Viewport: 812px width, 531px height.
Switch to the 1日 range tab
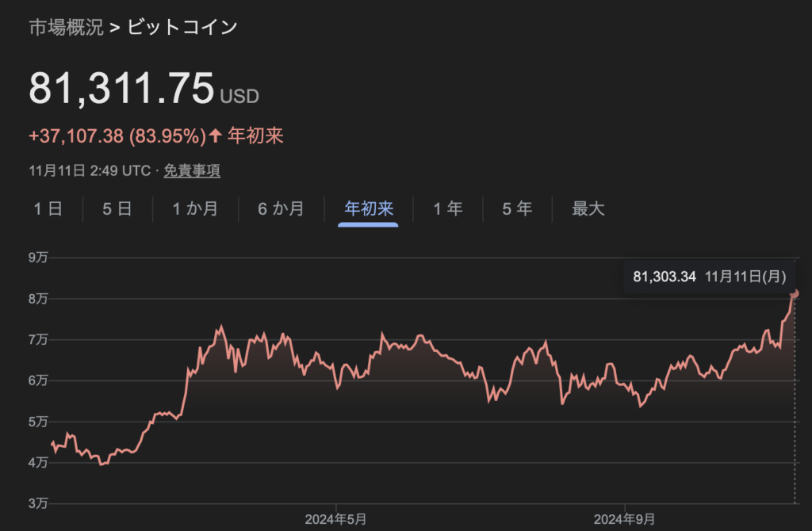point(48,209)
